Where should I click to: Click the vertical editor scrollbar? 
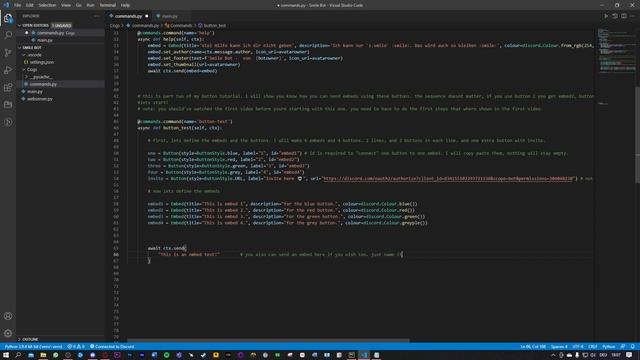[x=637, y=135]
